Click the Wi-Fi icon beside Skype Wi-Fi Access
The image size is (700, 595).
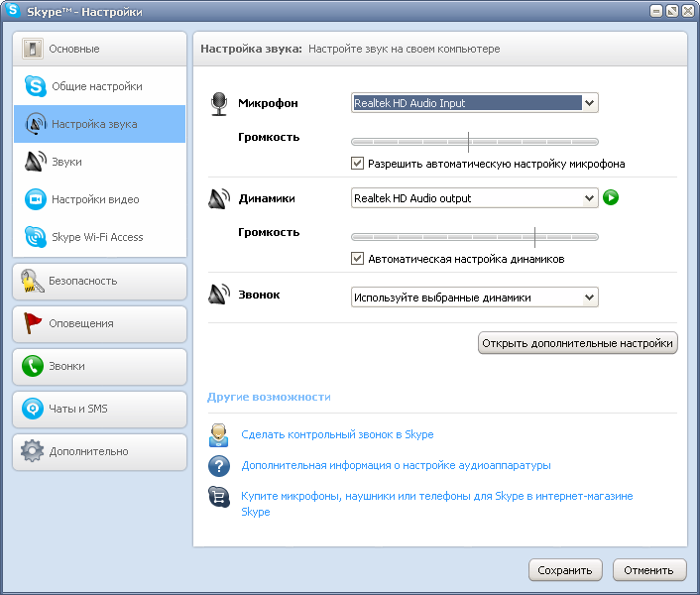[x=36, y=237]
